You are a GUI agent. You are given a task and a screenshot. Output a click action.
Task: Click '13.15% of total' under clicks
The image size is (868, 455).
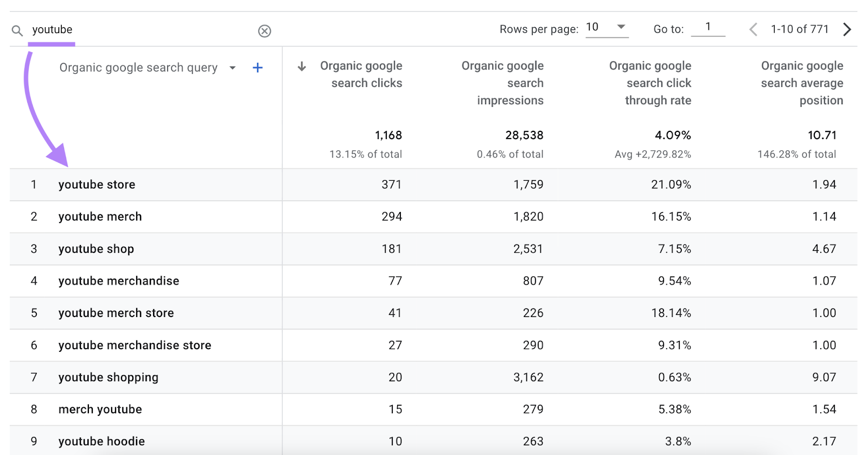(x=366, y=154)
